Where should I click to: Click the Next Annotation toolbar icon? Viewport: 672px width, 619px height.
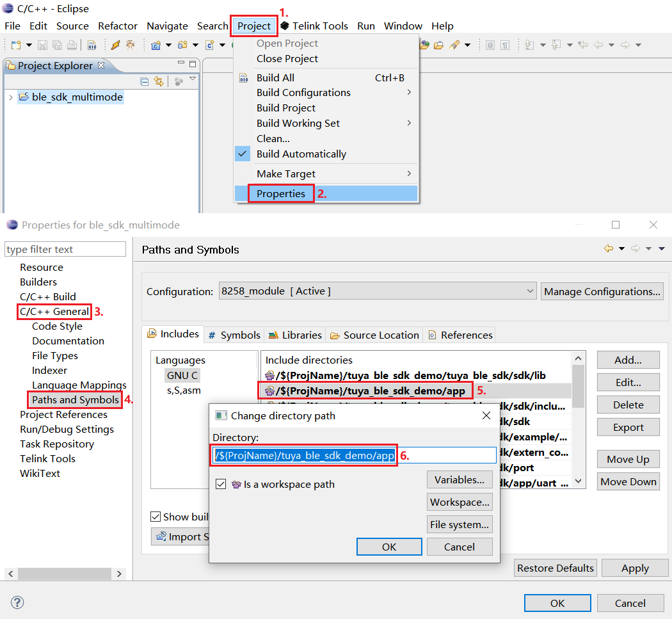(x=530, y=45)
